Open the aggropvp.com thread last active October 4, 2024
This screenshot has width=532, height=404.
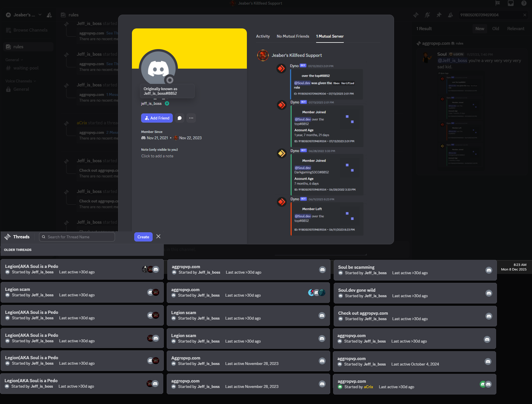click(x=414, y=362)
